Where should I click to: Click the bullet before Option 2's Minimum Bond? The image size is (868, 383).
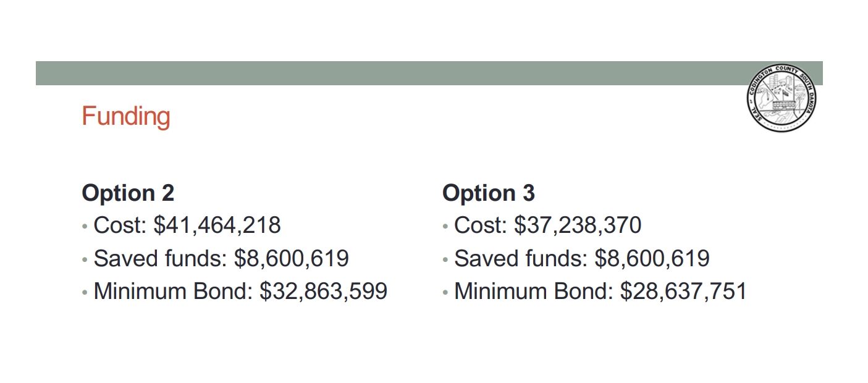[85, 292]
